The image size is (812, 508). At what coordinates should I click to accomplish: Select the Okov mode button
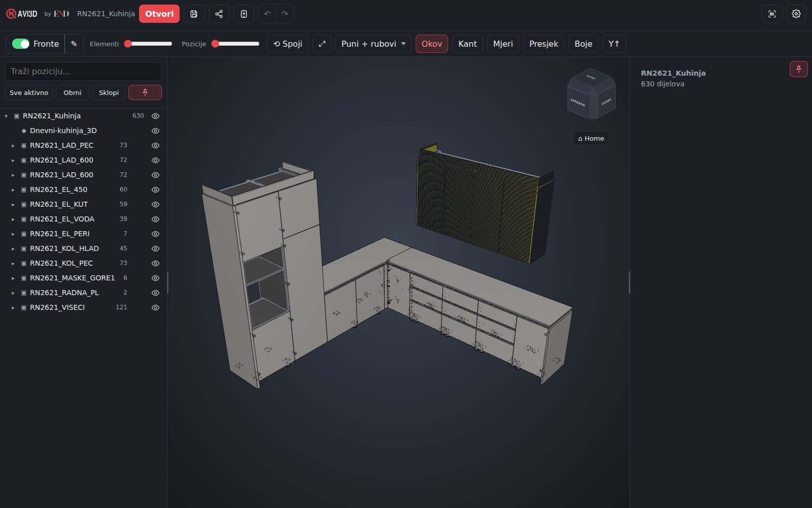[x=432, y=44]
